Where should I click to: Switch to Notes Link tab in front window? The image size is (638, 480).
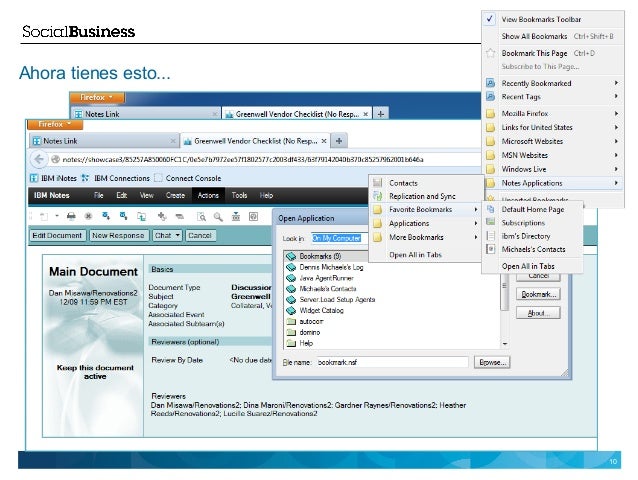pos(104,141)
